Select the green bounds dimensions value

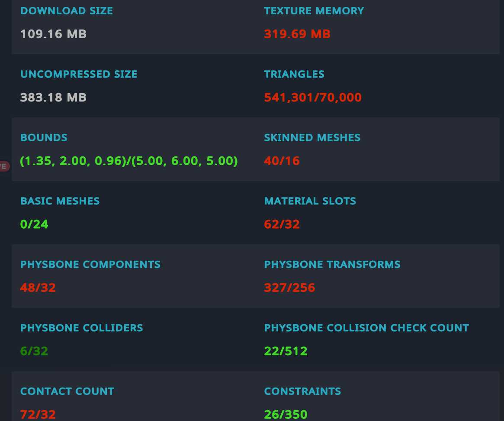pyautogui.click(x=129, y=161)
